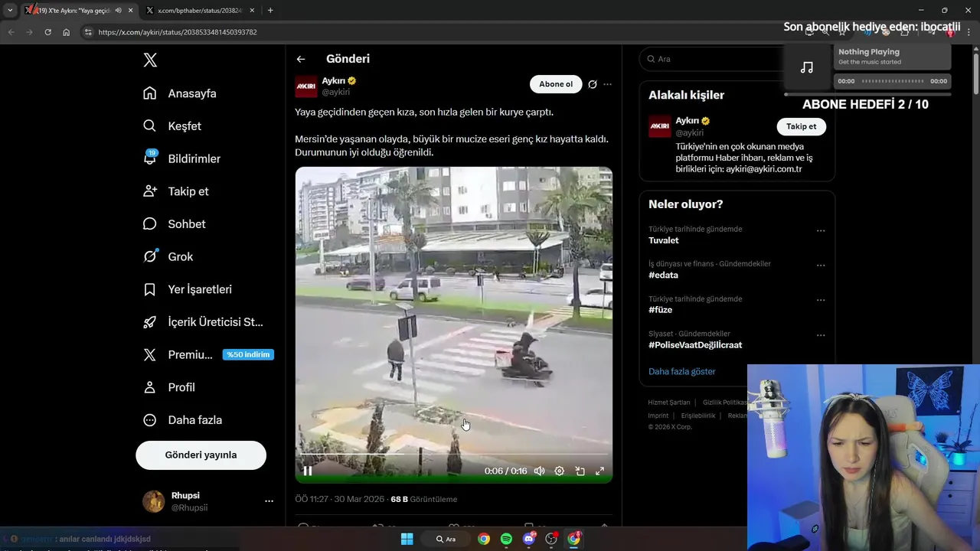Click the music note icon in the widget

807,67
